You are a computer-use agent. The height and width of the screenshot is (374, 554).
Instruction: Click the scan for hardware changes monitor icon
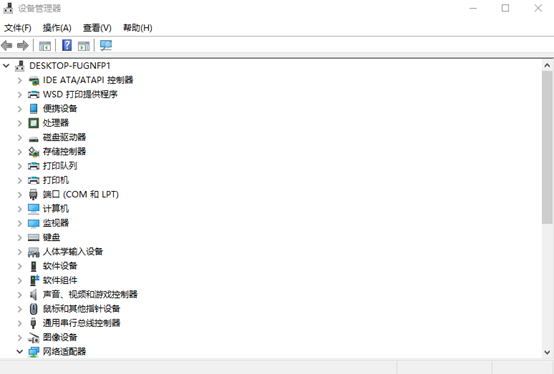tap(106, 45)
